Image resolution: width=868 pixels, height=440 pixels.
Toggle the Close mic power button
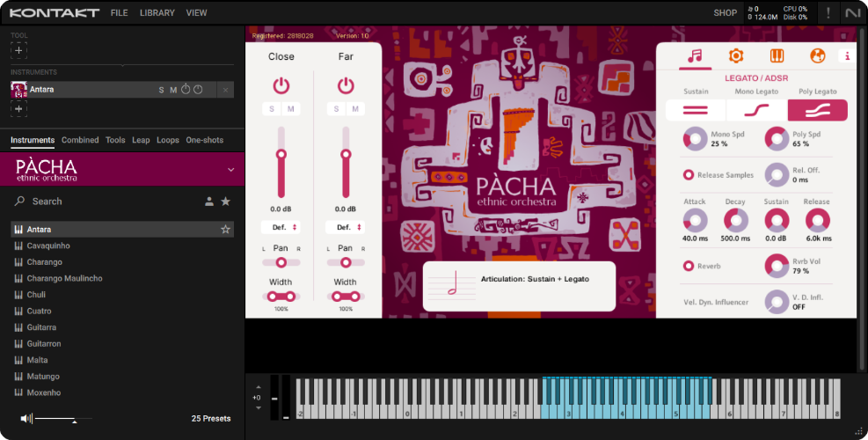click(x=281, y=85)
